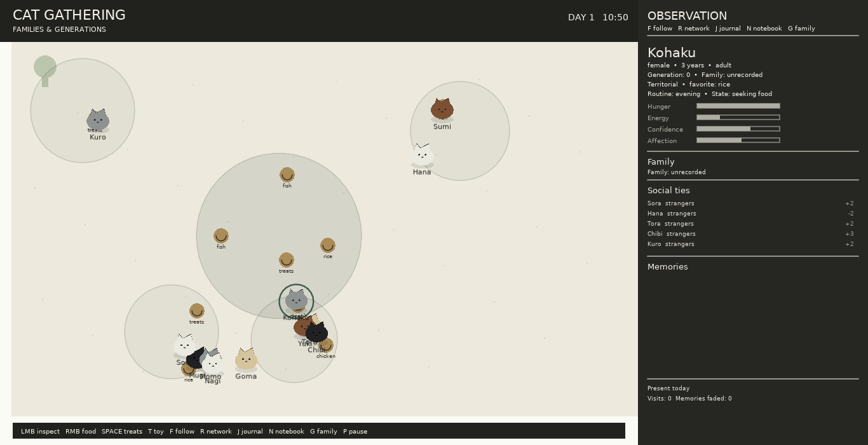Screen dimensions: 868x445
Task: Click the 'Visits: 0 Memories faded: 0' line
Action: [x=689, y=399]
